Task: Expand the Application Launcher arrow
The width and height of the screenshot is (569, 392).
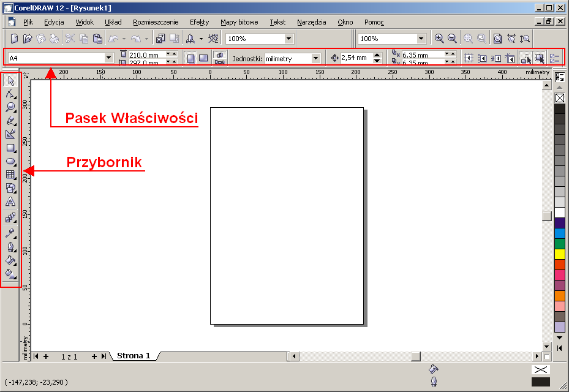Action: click(201, 39)
